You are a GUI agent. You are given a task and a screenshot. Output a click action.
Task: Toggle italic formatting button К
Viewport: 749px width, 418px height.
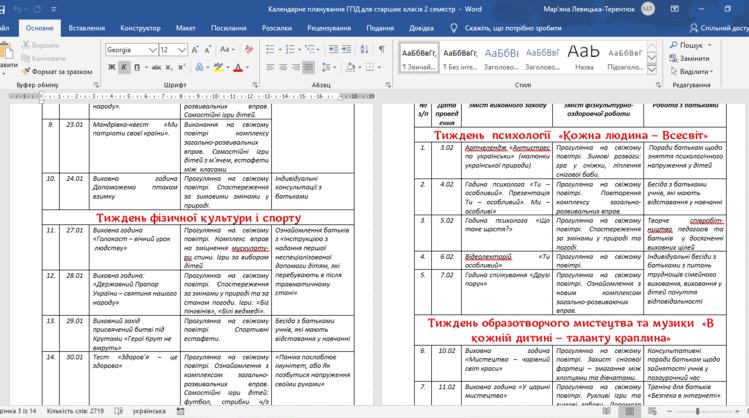(x=124, y=67)
